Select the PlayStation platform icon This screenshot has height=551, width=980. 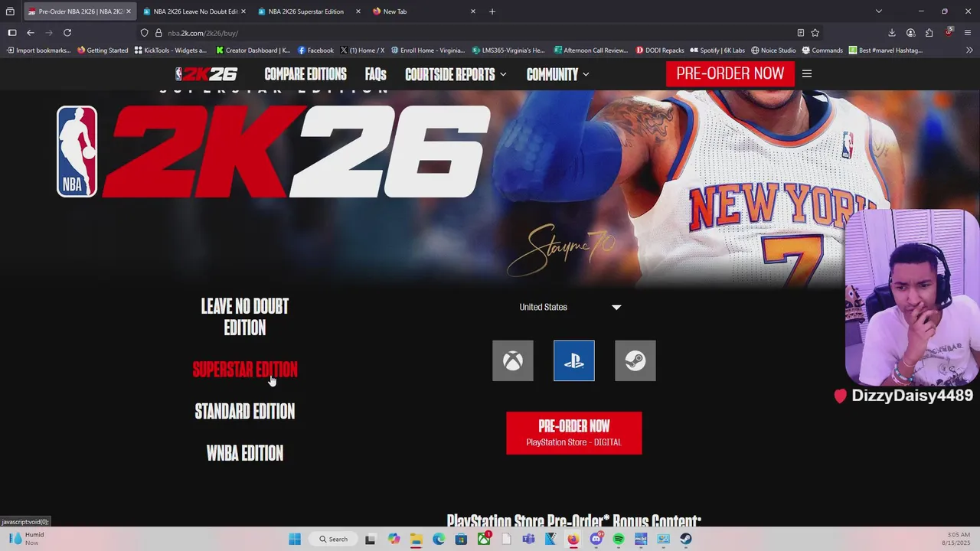point(573,360)
